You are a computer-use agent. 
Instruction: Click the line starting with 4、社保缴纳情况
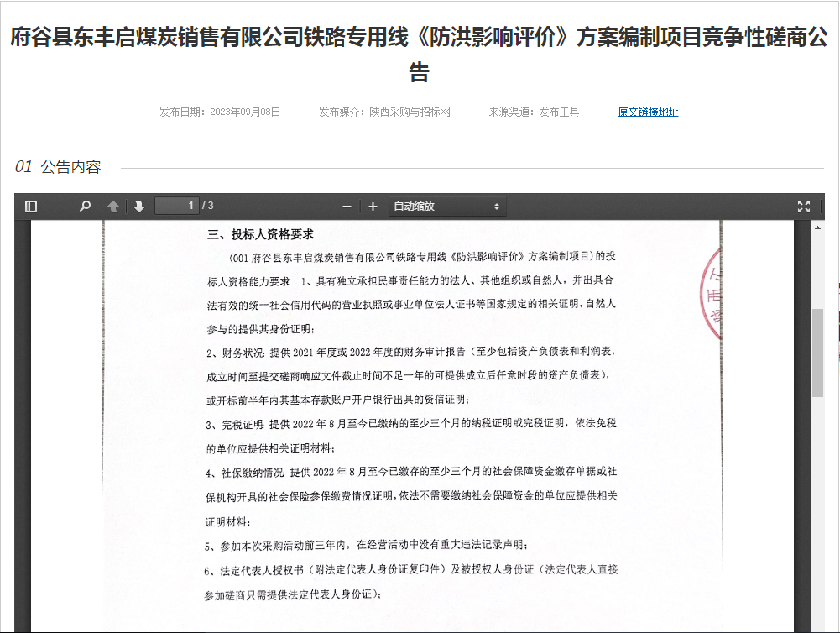pos(411,472)
